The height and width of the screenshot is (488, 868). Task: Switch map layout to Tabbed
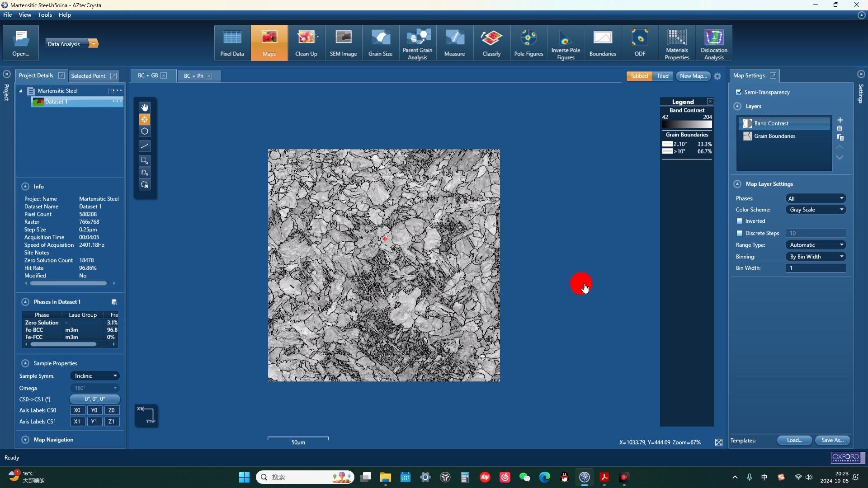(x=639, y=76)
